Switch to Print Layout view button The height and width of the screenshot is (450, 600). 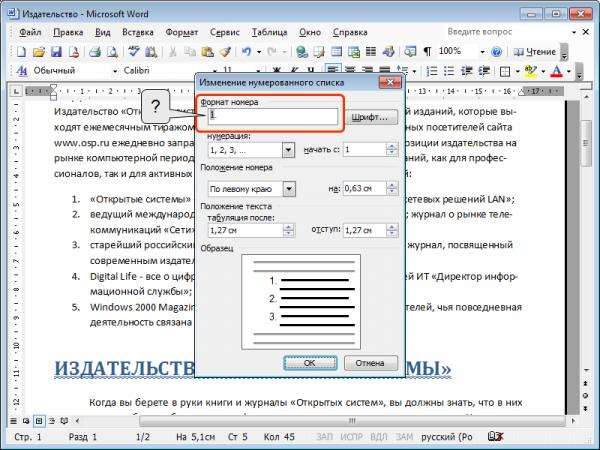(x=39, y=421)
